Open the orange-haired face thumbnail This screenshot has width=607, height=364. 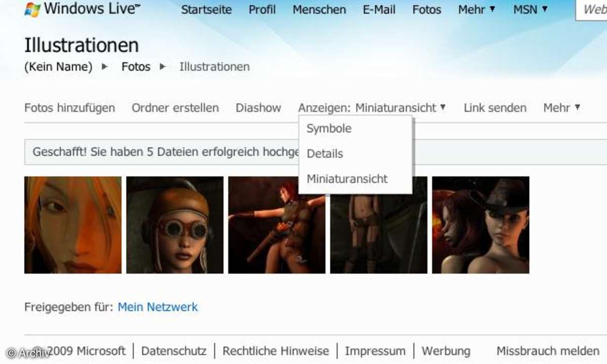point(73,225)
